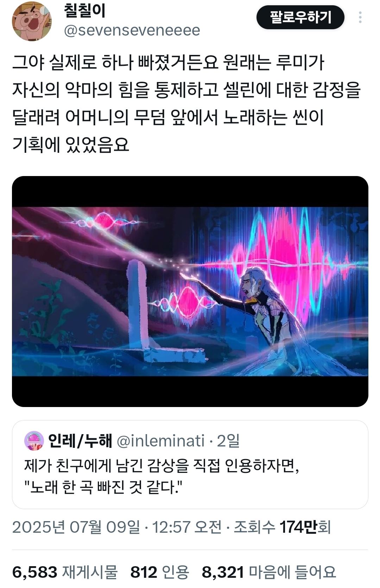
Task: Click 칠칠이's pig profile avatar
Action: point(32,21)
